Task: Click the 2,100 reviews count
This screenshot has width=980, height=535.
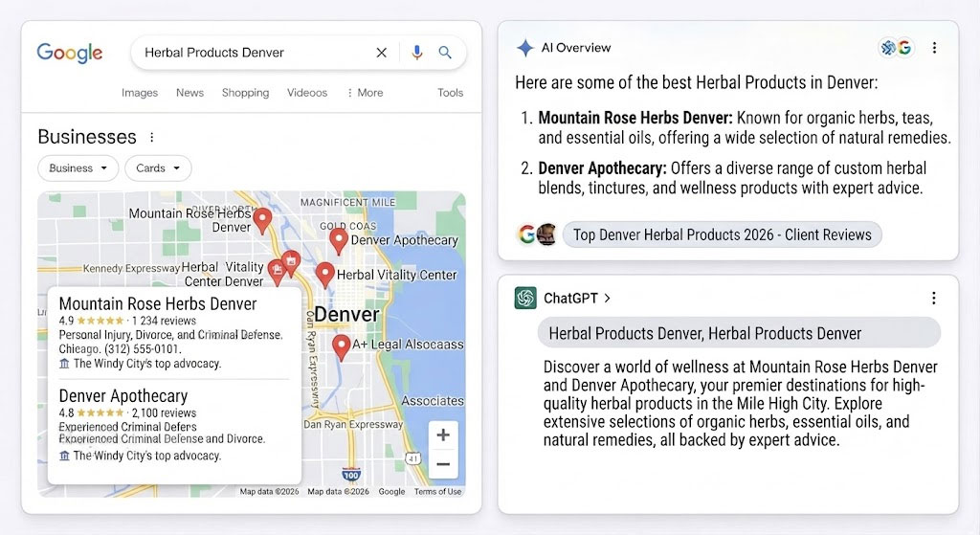Action: tap(164, 413)
